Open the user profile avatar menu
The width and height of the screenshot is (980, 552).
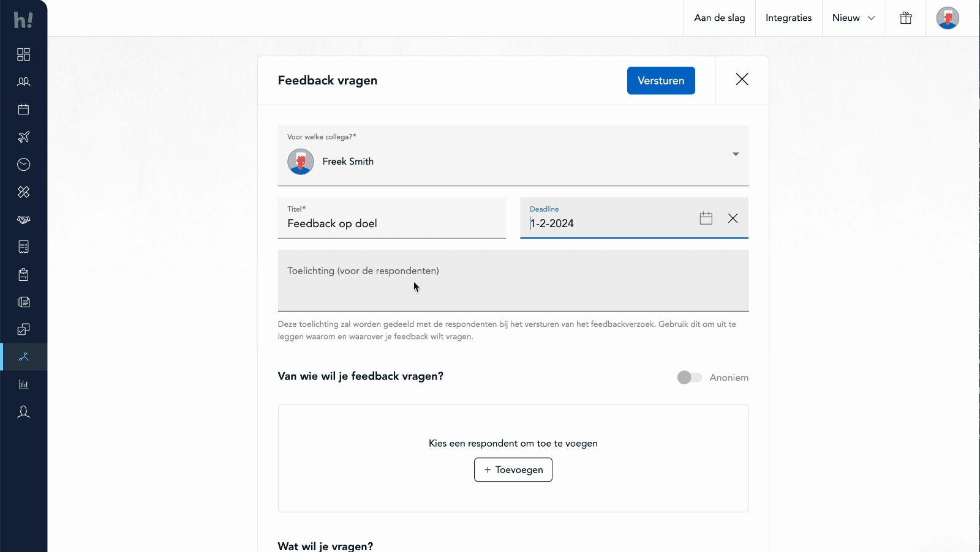click(947, 18)
